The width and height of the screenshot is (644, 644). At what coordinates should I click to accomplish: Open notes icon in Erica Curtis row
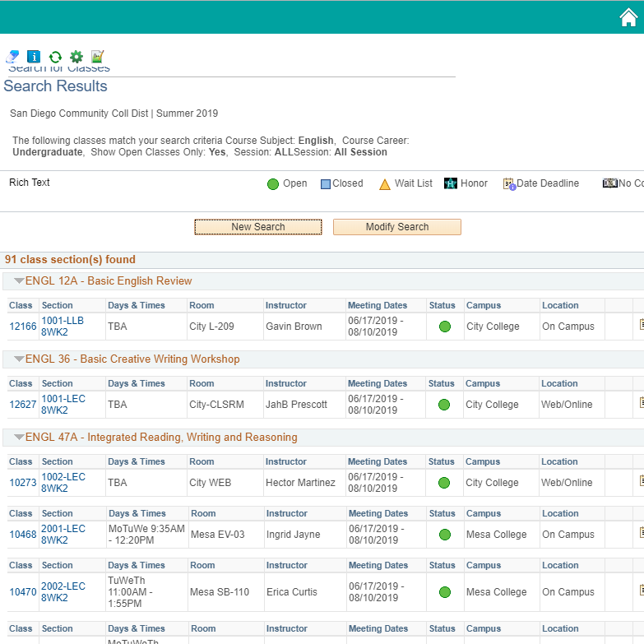pyautogui.click(x=642, y=590)
